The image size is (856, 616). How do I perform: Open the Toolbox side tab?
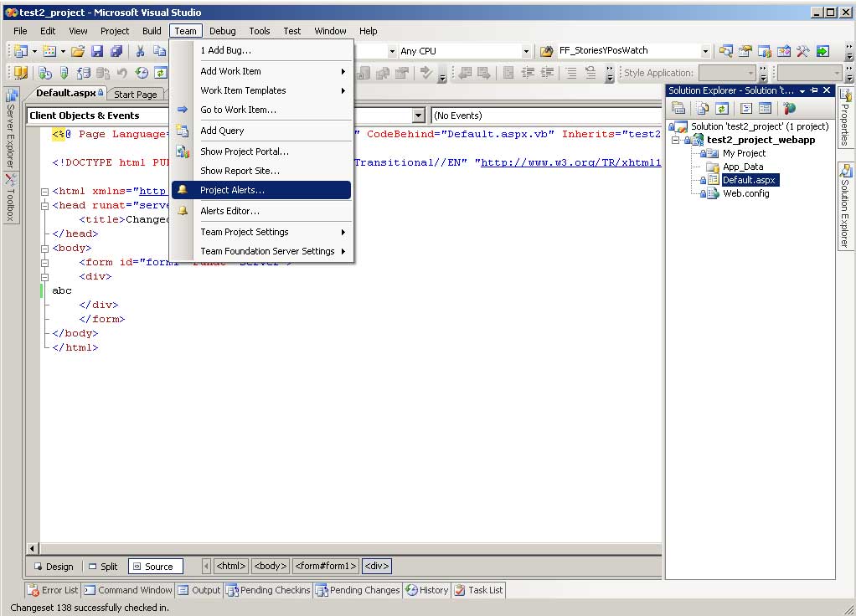(10, 198)
